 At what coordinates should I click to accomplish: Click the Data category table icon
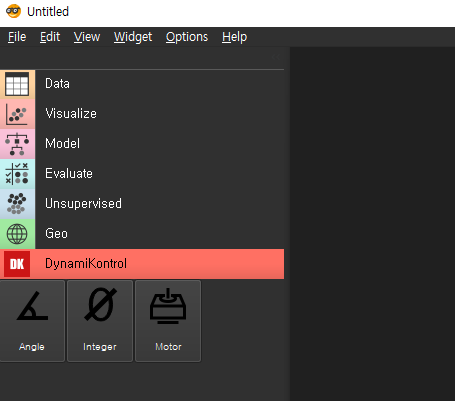(x=17, y=84)
